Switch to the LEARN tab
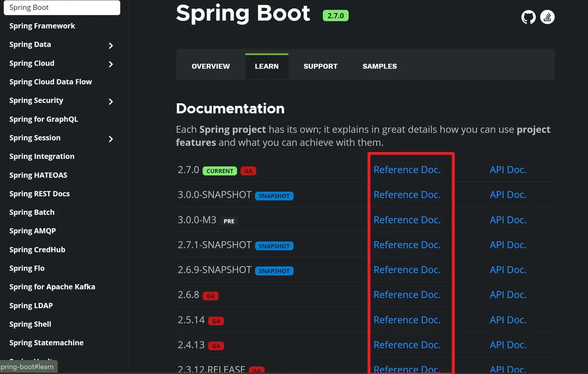 [x=267, y=66]
